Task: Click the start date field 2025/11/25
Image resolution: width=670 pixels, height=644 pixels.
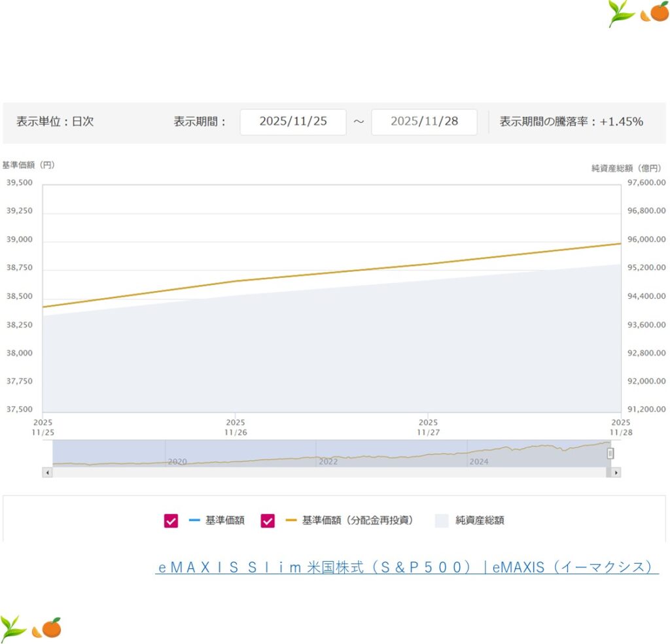Action: click(292, 122)
